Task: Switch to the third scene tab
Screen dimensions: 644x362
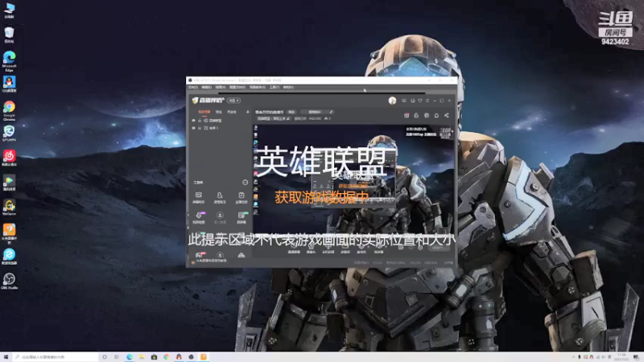Action: click(x=232, y=112)
